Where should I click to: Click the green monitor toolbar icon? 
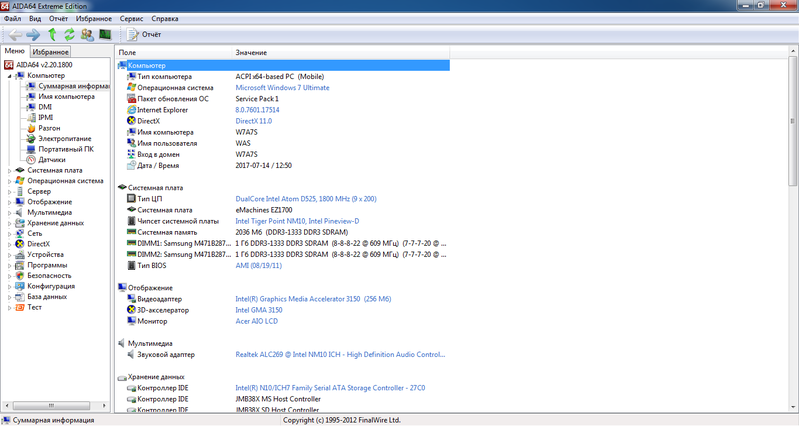tap(105, 35)
